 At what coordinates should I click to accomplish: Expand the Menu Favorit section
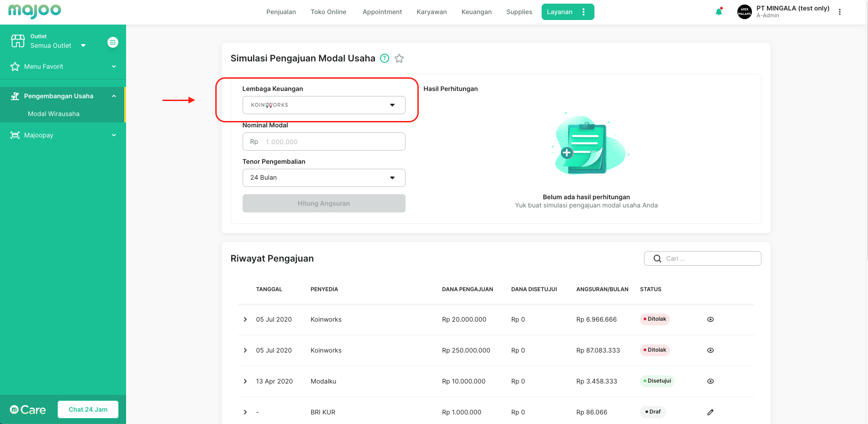tap(114, 66)
